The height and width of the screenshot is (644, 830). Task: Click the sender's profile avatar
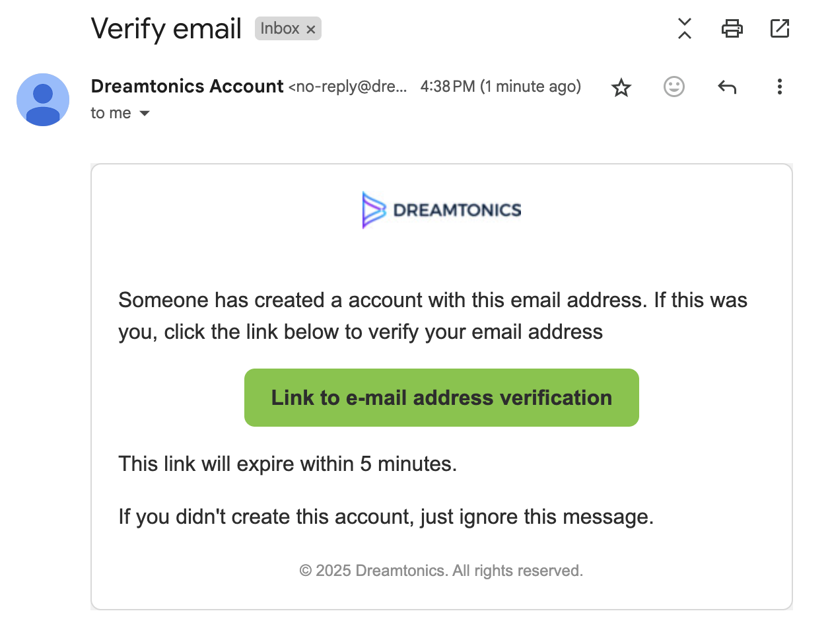click(x=43, y=100)
